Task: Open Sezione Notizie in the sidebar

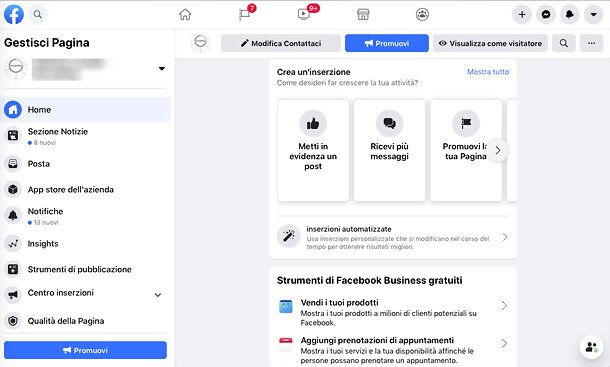Action: pyautogui.click(x=87, y=136)
